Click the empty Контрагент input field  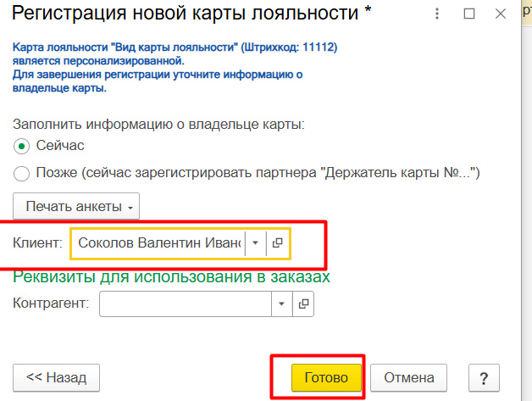click(186, 304)
